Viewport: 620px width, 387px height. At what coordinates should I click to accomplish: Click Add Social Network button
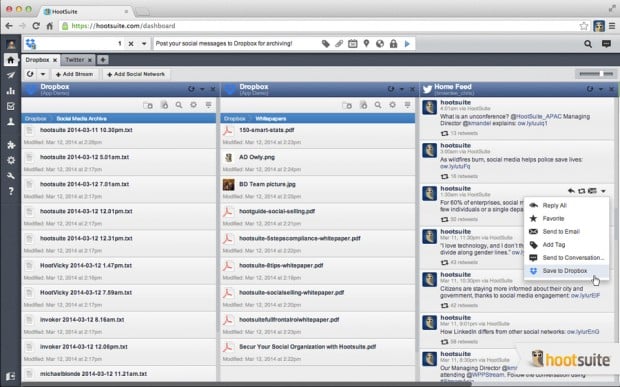coord(136,74)
